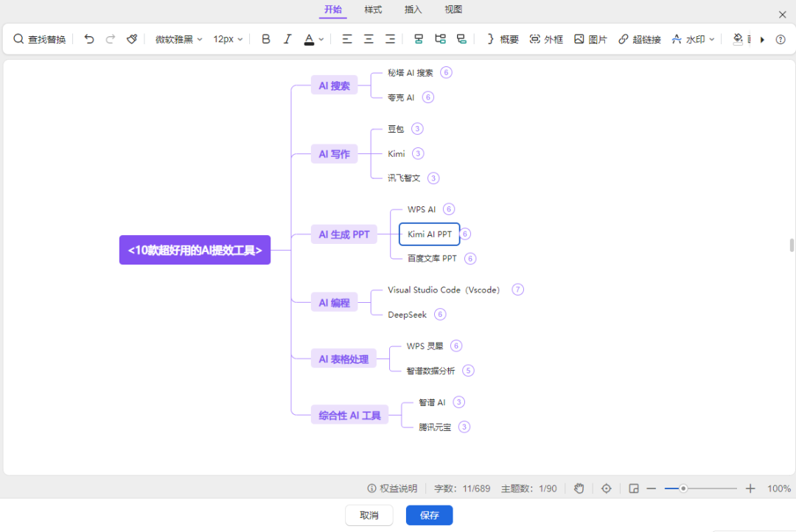The height and width of the screenshot is (532, 796).
Task: Undo the last action
Action: (89, 39)
